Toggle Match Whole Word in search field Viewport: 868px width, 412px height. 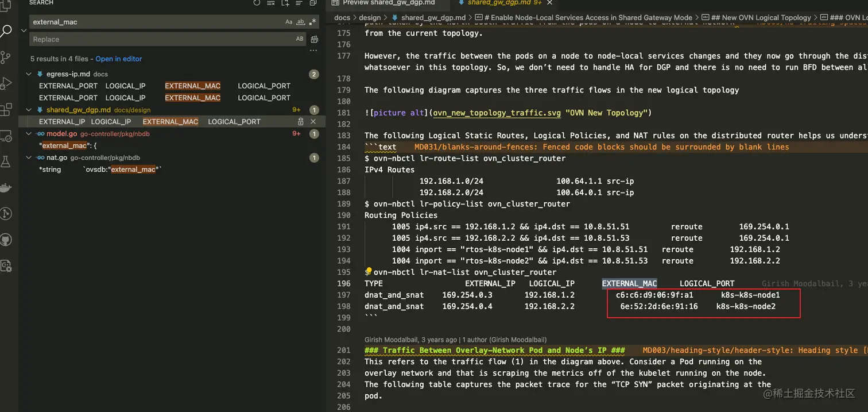point(301,22)
